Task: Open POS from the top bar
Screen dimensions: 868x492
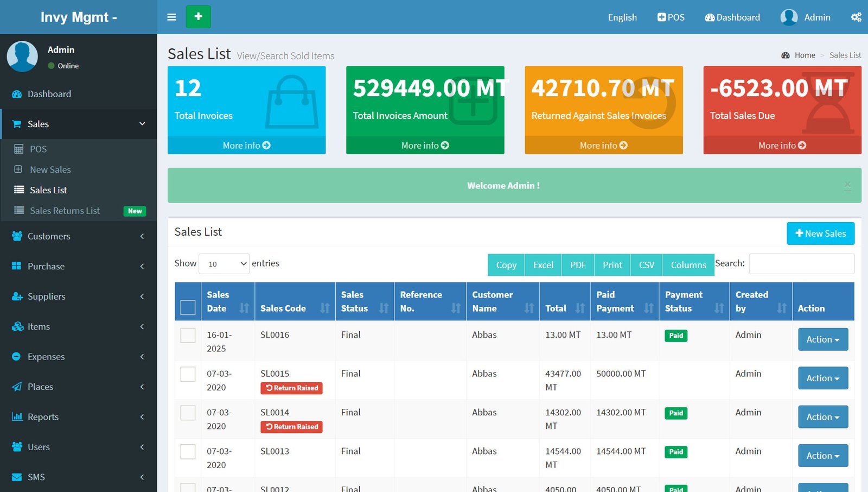Action: pyautogui.click(x=671, y=17)
